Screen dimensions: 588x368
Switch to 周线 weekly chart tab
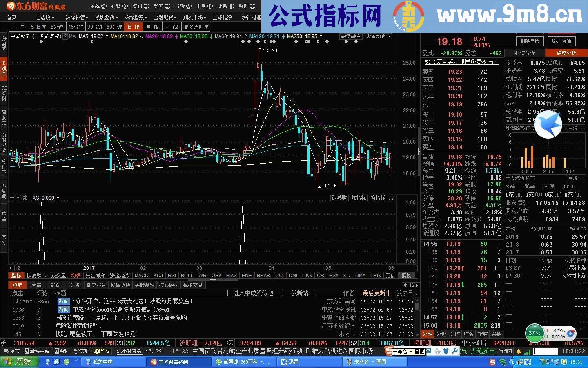point(152,27)
